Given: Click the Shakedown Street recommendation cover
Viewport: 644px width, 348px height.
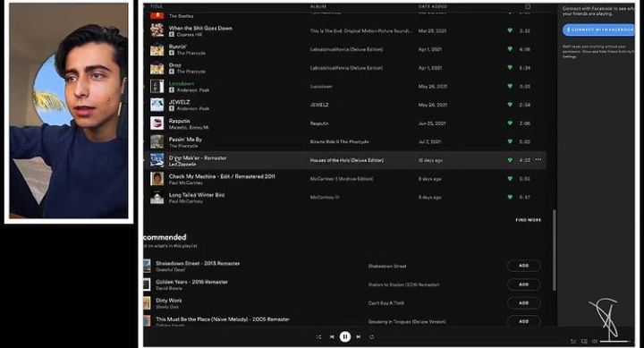Looking at the screenshot, I should pyautogui.click(x=147, y=266).
